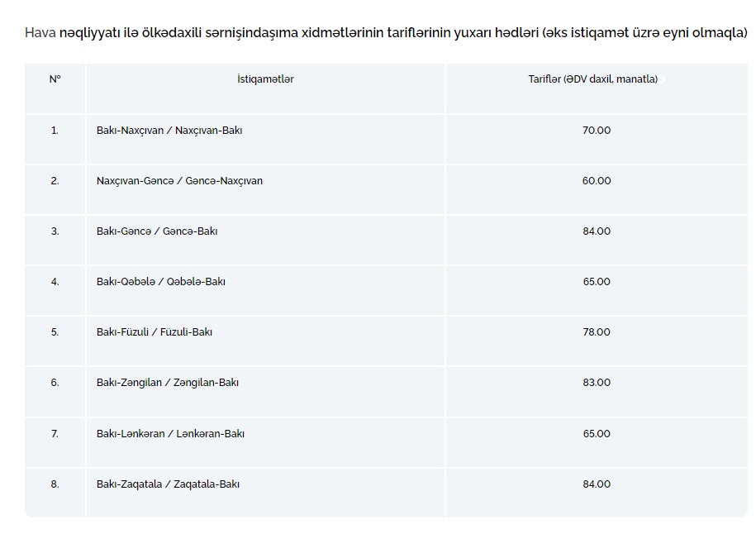Click the N° column header
756x534 pixels.
[x=55, y=79]
